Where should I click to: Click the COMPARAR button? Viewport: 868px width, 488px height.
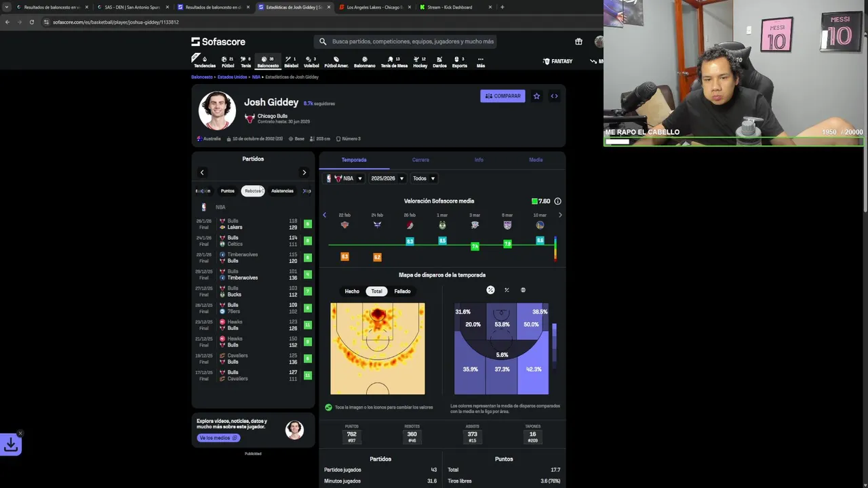click(502, 96)
